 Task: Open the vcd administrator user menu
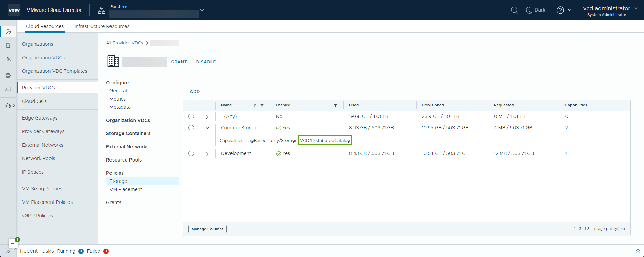[610, 10]
